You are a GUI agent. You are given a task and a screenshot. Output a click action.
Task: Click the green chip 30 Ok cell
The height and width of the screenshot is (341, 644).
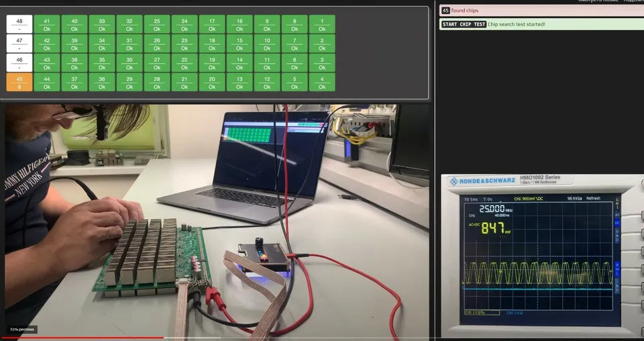pos(129,62)
